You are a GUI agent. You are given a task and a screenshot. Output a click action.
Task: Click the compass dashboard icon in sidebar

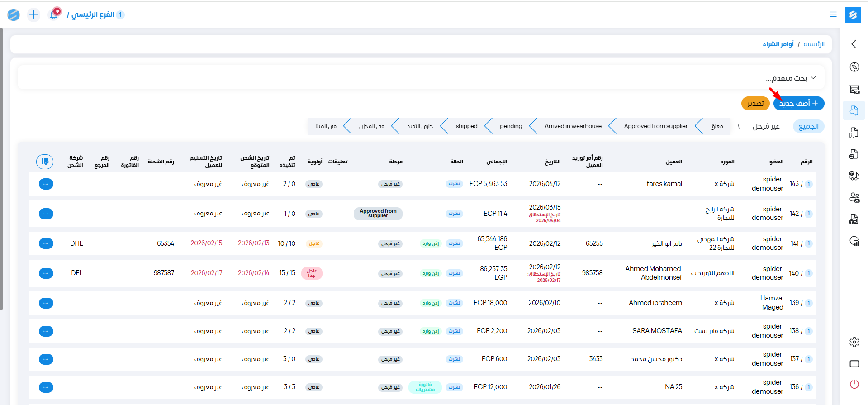(854, 67)
